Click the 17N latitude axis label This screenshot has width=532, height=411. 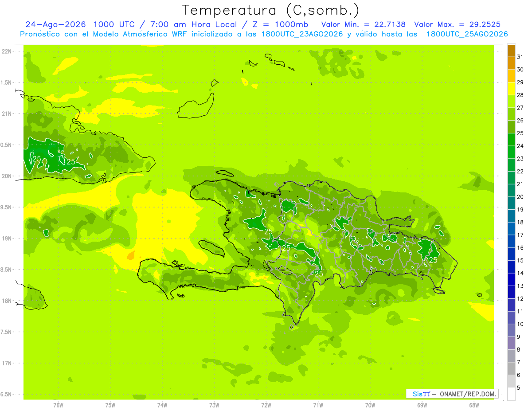7,363
